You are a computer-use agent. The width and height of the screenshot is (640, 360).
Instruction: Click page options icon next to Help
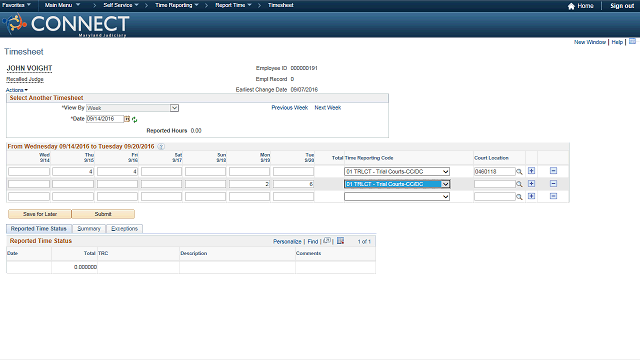[632, 41]
